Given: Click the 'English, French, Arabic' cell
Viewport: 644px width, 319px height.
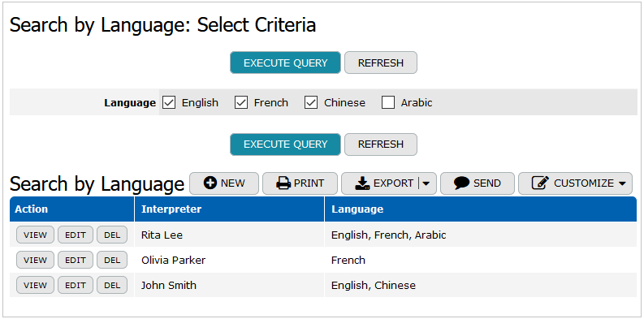Looking at the screenshot, I should pos(481,235).
